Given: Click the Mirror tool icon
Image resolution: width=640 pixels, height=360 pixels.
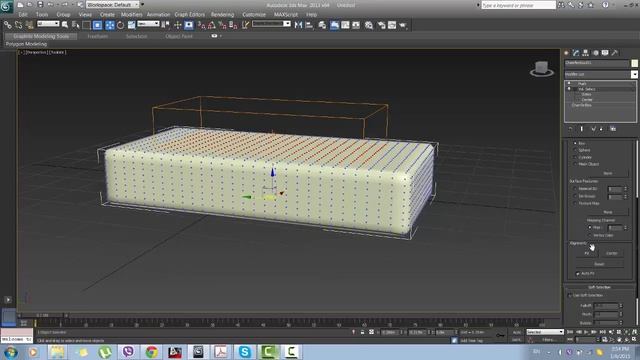Looking at the screenshot, I should (298, 25).
